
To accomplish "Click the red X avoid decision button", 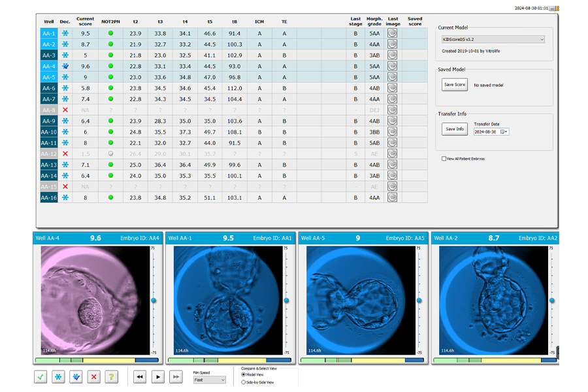I will (94, 377).
